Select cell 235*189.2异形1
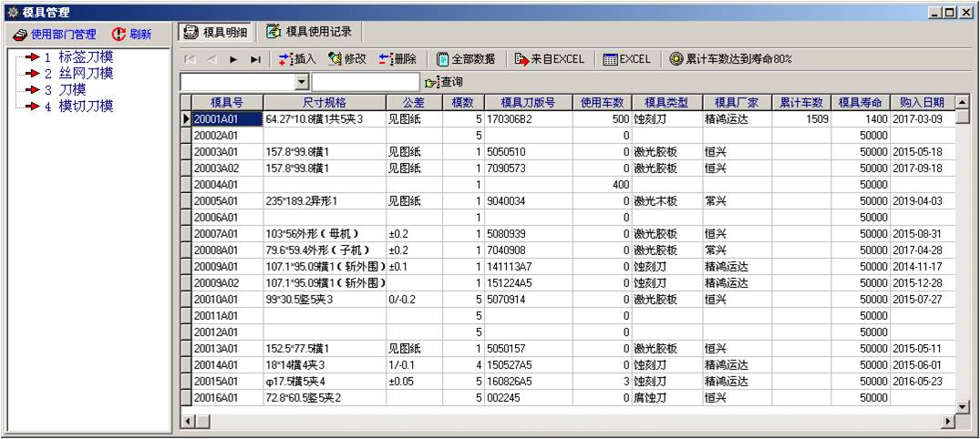 325,201
